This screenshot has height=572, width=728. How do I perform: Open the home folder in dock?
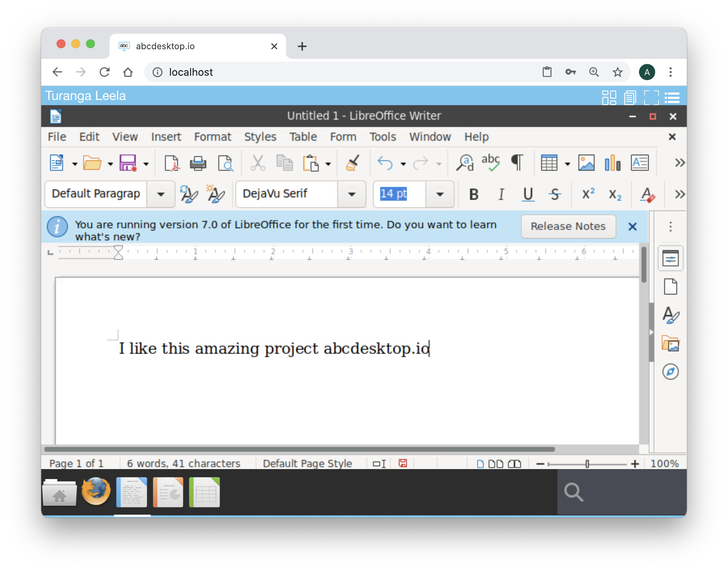coord(60,492)
